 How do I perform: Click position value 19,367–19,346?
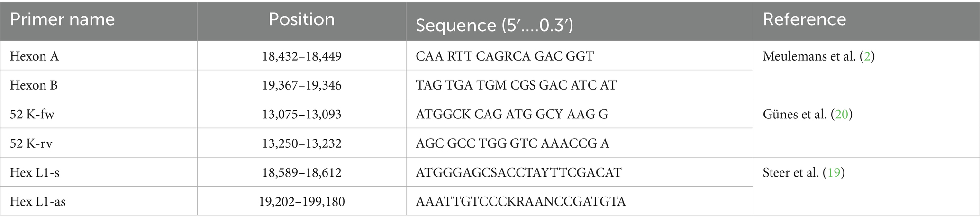click(x=302, y=85)
